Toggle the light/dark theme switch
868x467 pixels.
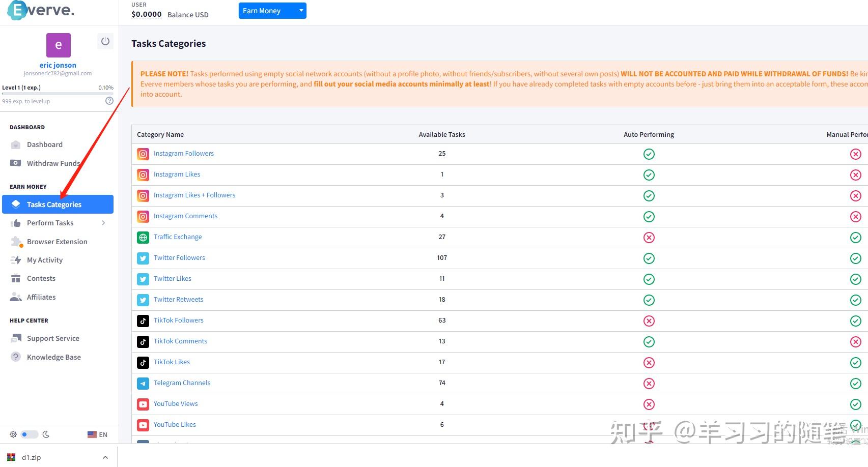pyautogui.click(x=29, y=434)
